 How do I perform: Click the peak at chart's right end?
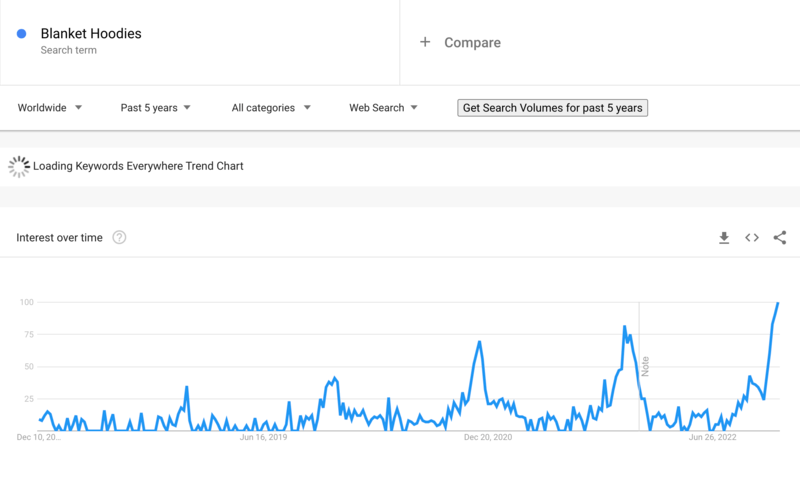coord(778,303)
